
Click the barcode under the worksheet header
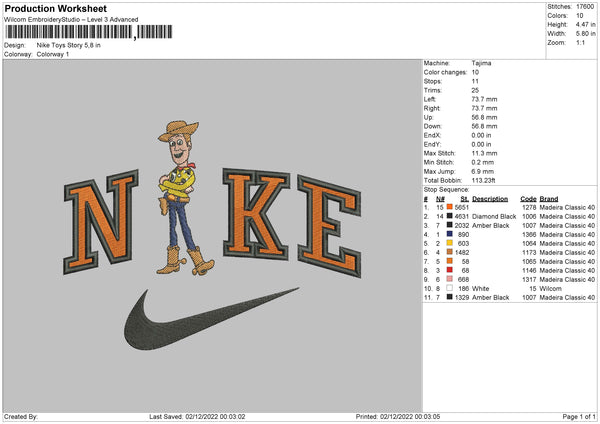point(89,32)
